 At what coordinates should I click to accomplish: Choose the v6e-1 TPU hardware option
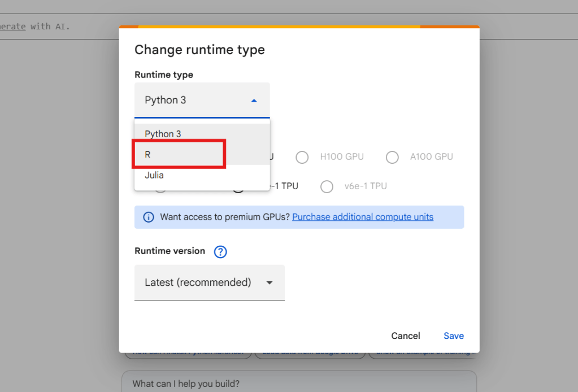[x=327, y=186]
